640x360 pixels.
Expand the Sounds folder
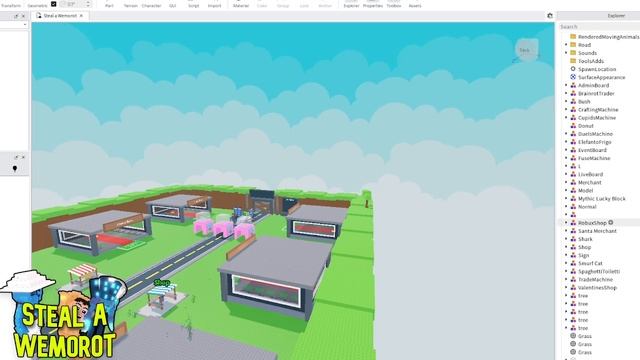tap(566, 53)
